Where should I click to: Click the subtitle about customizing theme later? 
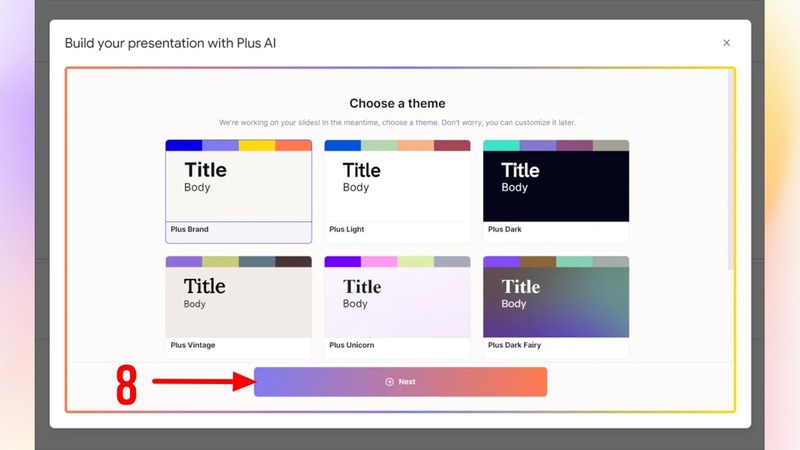click(x=397, y=122)
